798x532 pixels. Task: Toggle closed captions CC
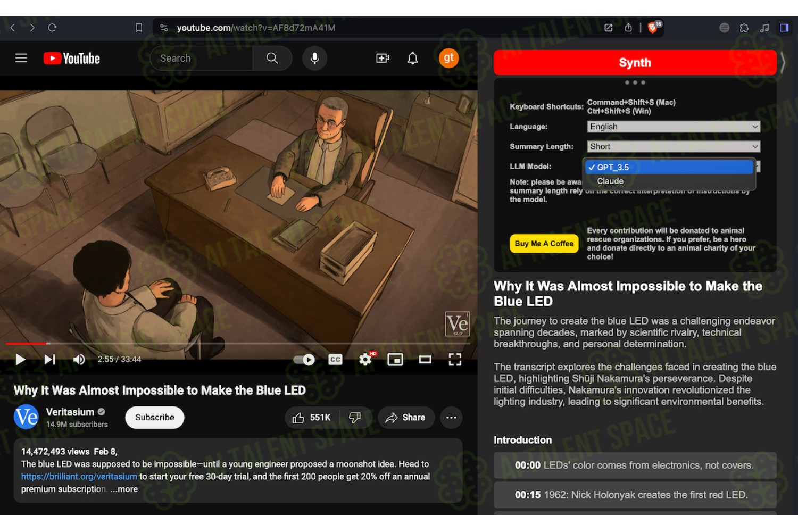[x=335, y=360]
